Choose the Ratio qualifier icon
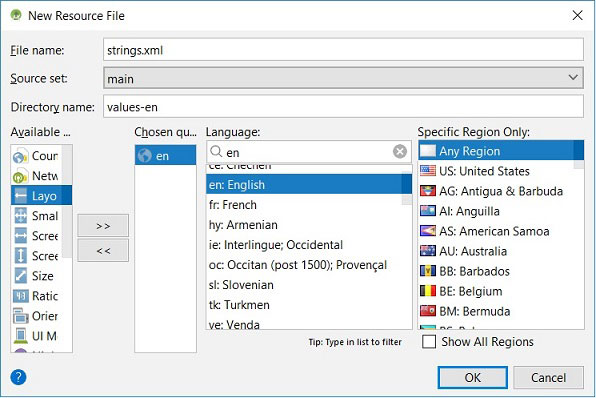The width and height of the screenshot is (596, 398). point(20,296)
